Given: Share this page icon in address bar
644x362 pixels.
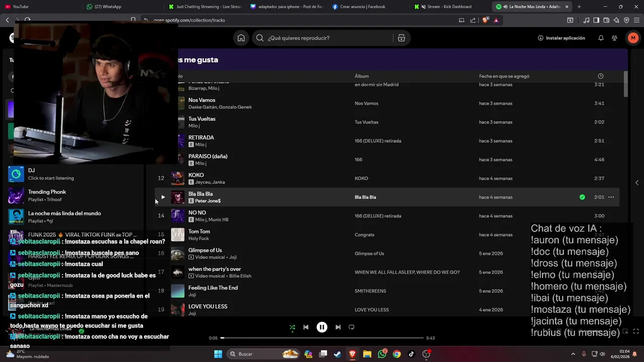Looking at the screenshot, I should (473, 20).
